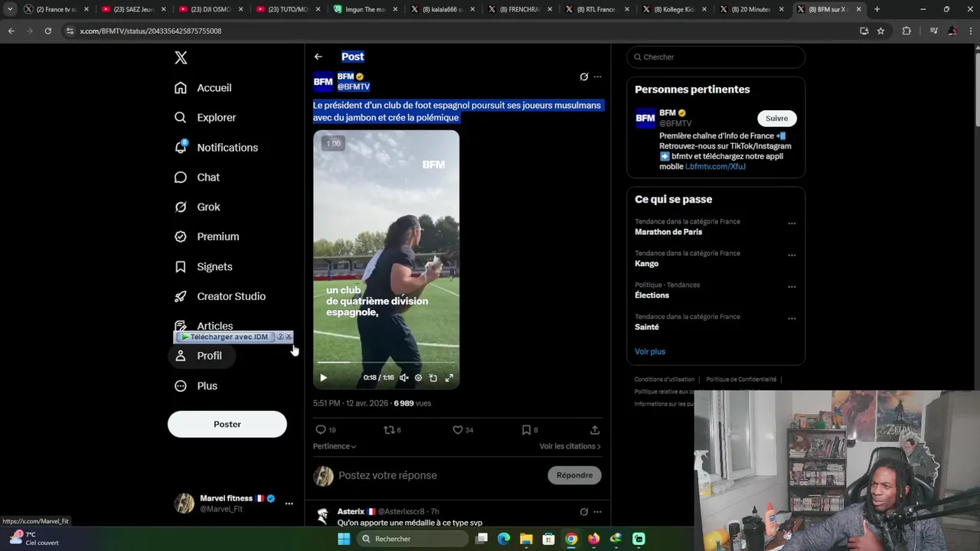Viewport: 980px width, 551px height.
Task: Open File Explorer from taskbar
Action: (526, 539)
